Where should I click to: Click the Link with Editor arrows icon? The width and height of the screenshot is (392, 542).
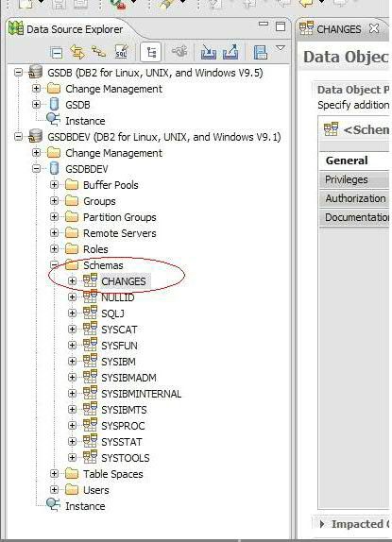coord(77,52)
